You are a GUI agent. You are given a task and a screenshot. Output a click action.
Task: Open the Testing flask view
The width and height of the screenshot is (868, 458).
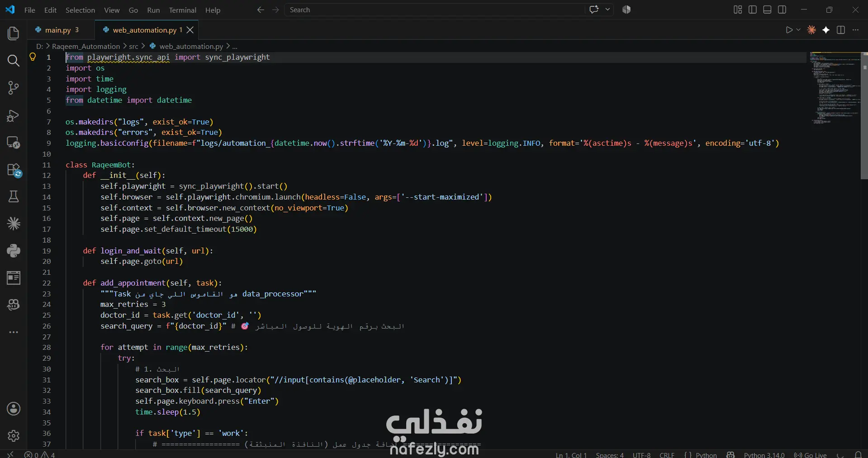[x=14, y=196]
